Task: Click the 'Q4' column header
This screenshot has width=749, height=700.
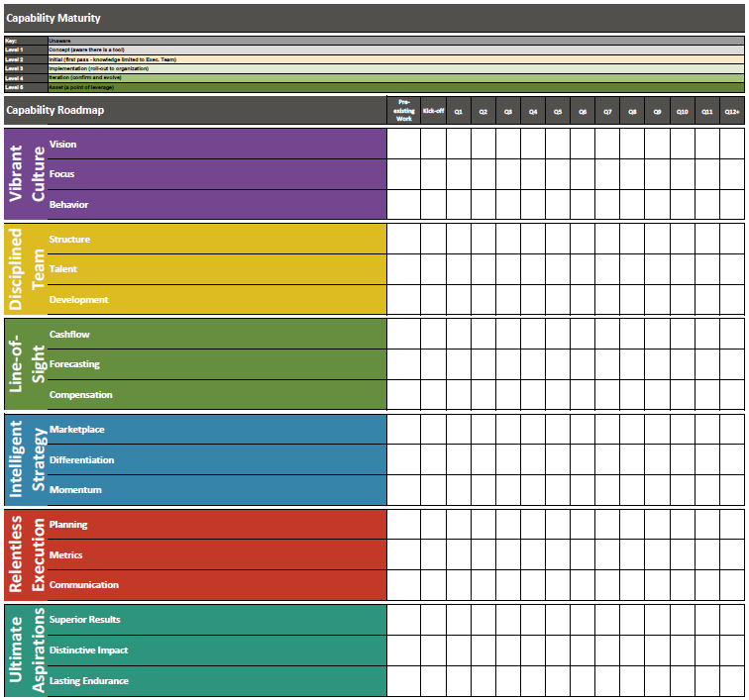Action: point(533,110)
